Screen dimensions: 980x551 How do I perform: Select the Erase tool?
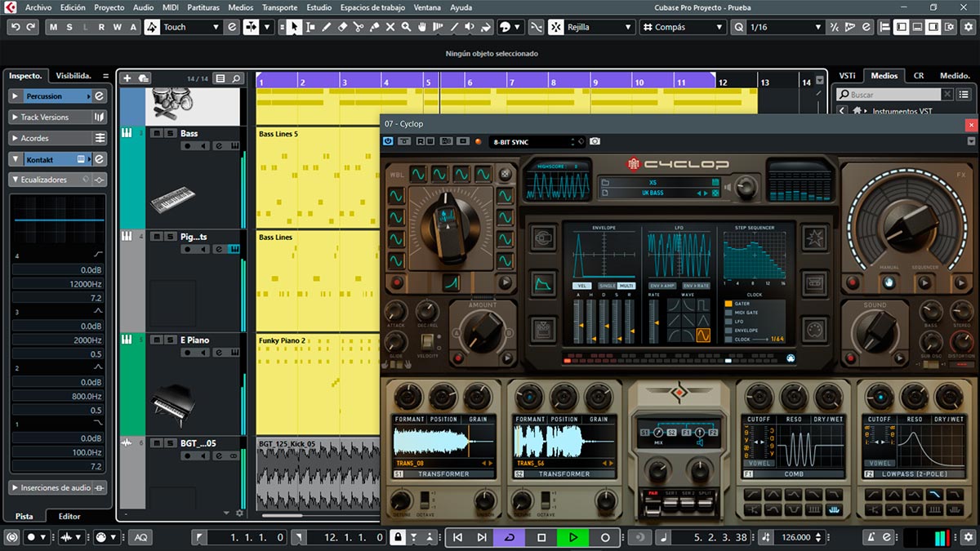point(342,27)
